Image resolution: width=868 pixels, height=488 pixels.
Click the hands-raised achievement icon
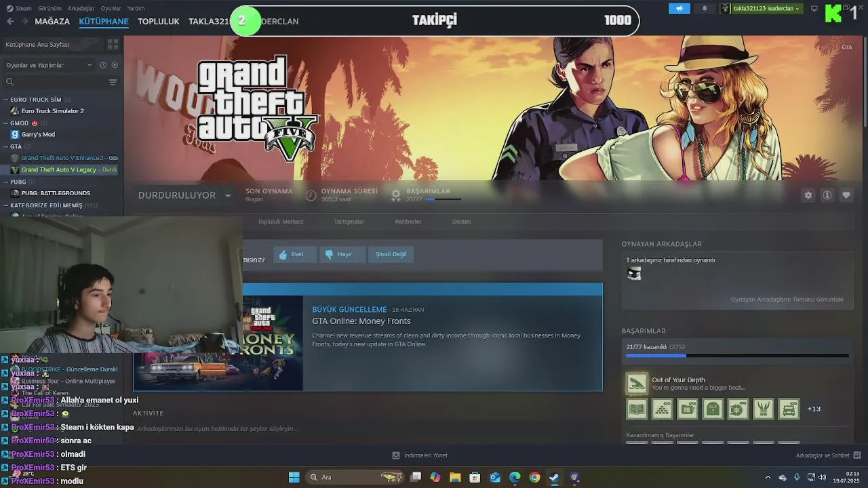click(764, 409)
